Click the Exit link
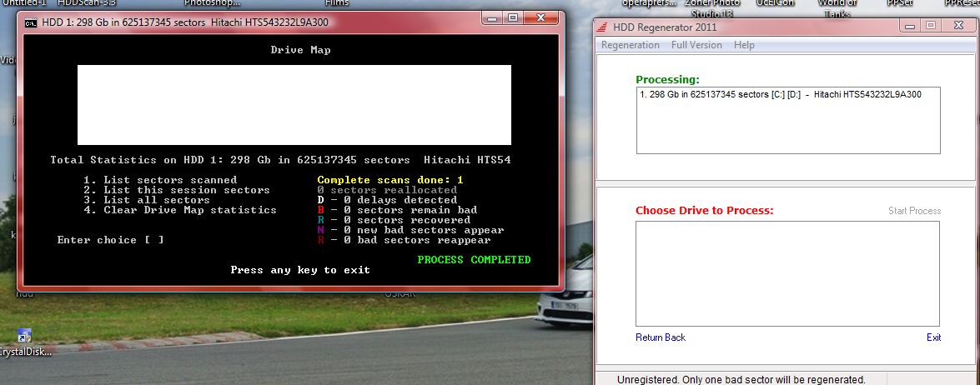This screenshot has height=385, width=980. (933, 337)
